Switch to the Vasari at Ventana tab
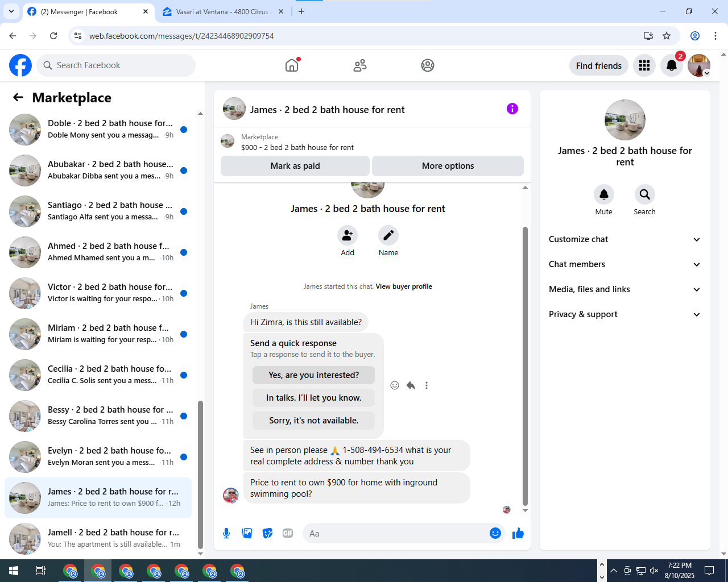728x582 pixels. point(224,11)
